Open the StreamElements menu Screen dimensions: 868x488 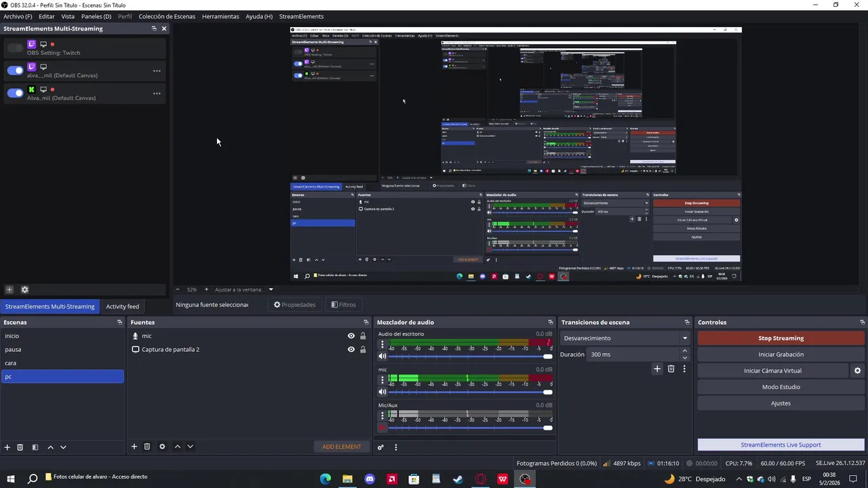point(301,16)
